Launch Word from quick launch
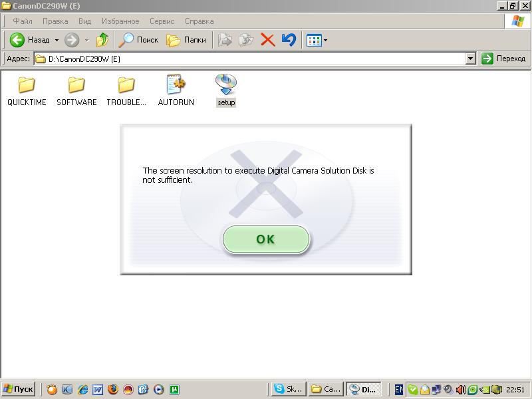 pos(98,390)
